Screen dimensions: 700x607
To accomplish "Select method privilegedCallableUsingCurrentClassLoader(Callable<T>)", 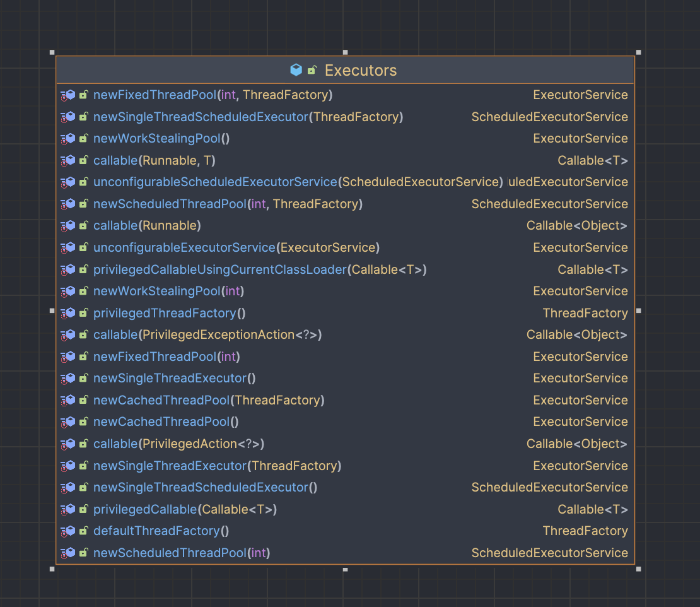I will [x=260, y=269].
